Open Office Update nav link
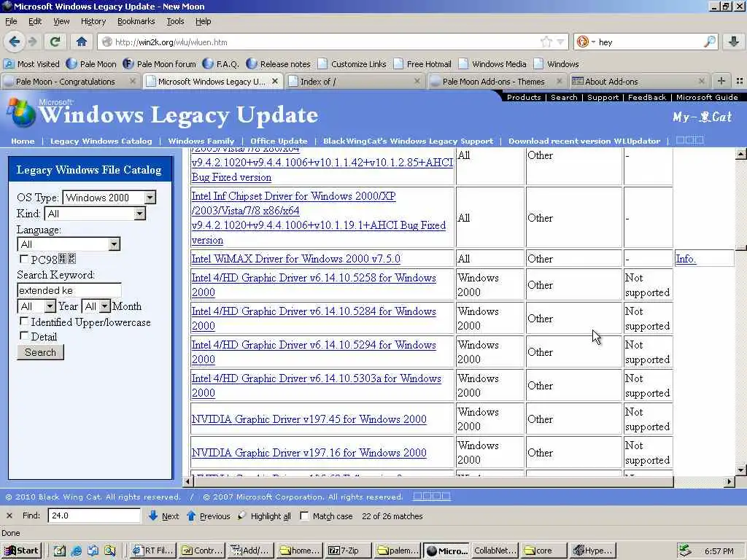This screenshot has height=560, width=747. (x=279, y=141)
